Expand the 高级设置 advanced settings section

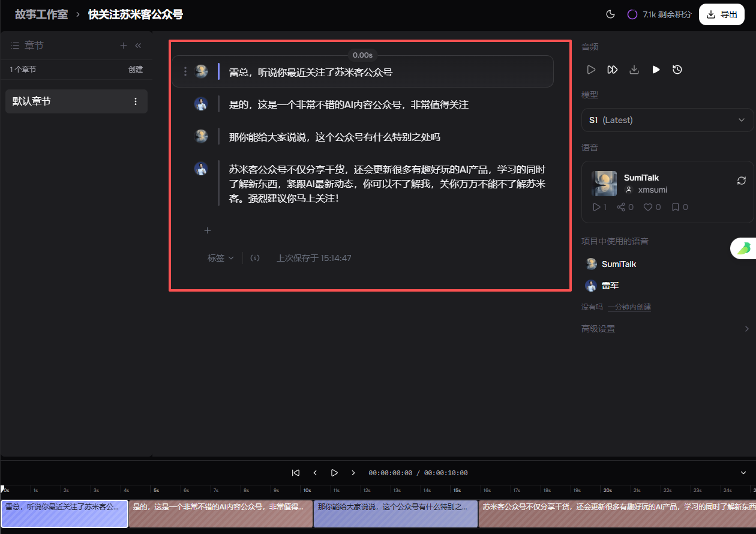666,329
